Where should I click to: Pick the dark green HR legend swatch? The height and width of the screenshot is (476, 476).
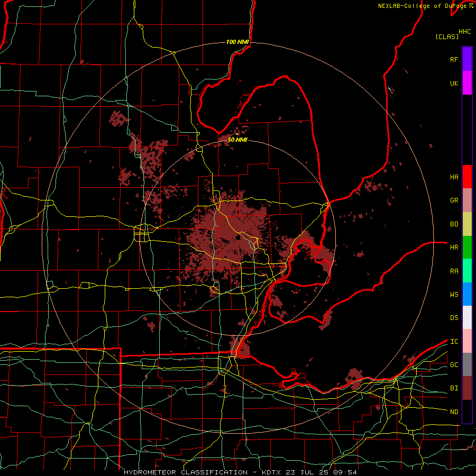coord(467,248)
